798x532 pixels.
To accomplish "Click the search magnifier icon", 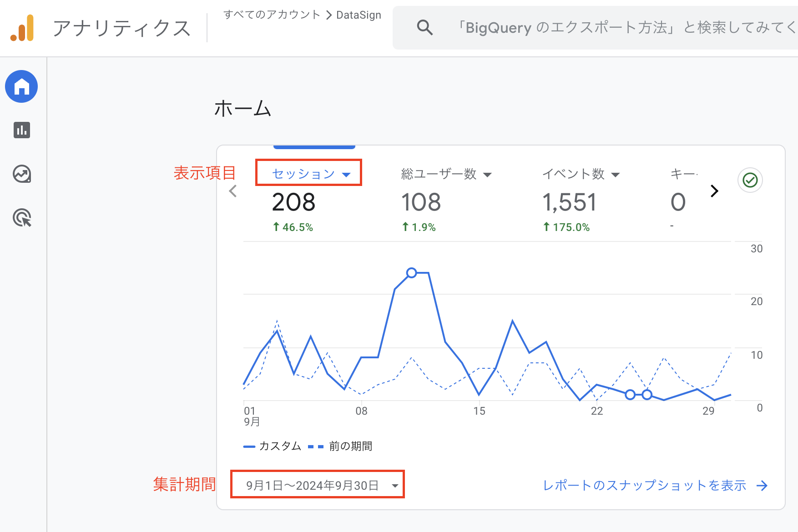I will tap(424, 28).
